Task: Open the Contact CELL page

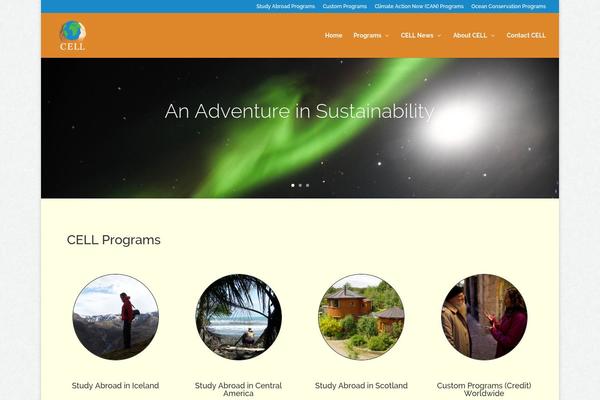Action: 526,35
